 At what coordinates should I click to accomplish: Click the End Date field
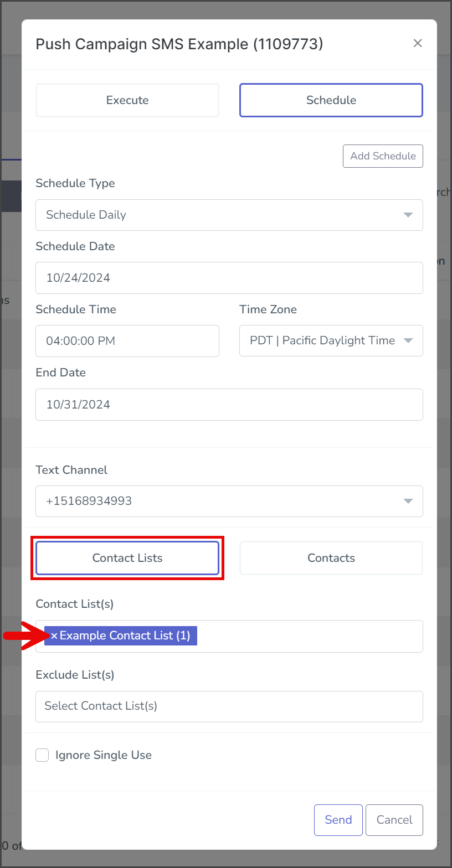(229, 405)
